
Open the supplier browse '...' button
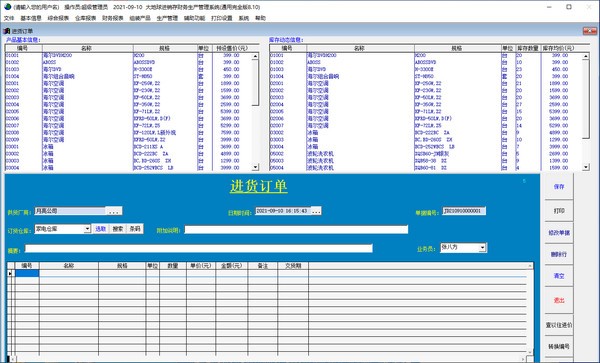114,211
